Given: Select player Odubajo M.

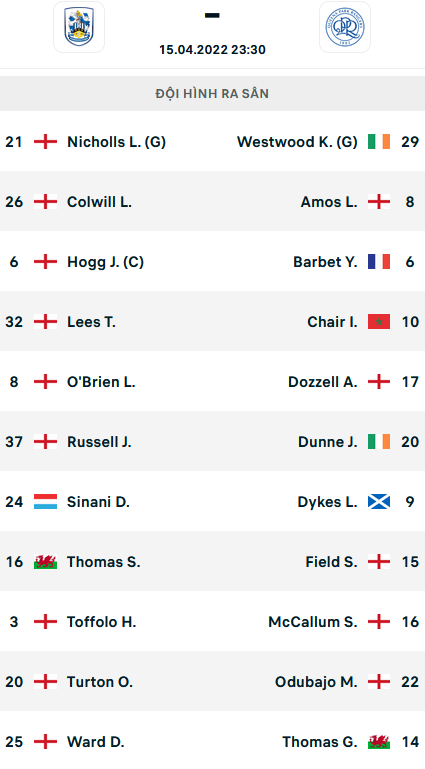Looking at the screenshot, I should (316, 682).
